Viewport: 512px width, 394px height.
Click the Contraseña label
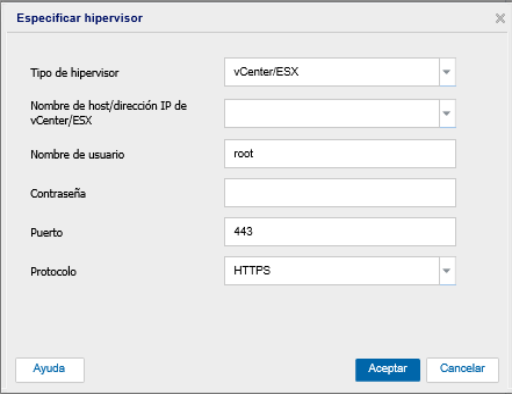58,194
